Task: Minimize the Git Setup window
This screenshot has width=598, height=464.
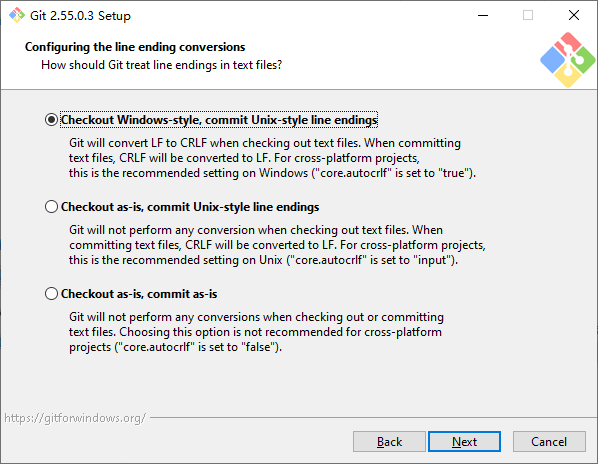Action: point(483,15)
